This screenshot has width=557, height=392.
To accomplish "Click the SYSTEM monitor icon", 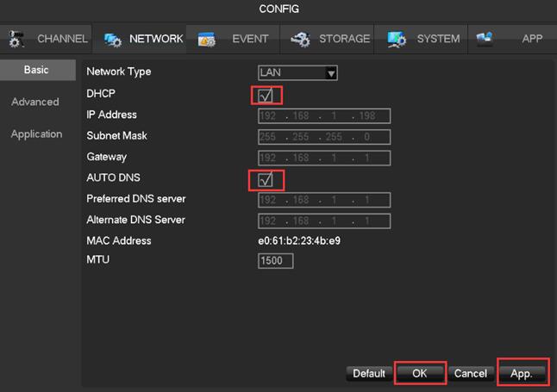I will [397, 40].
